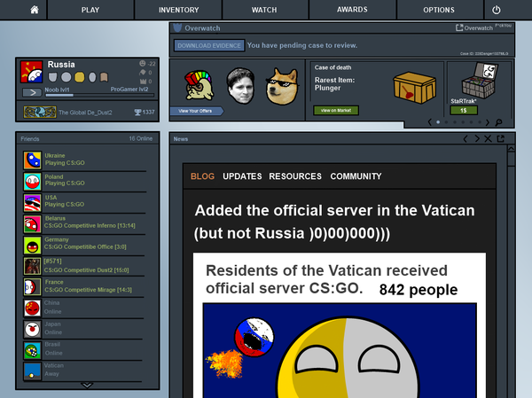Select friend China avatar
Viewport: 532px width, 398px height.
pyautogui.click(x=32, y=308)
